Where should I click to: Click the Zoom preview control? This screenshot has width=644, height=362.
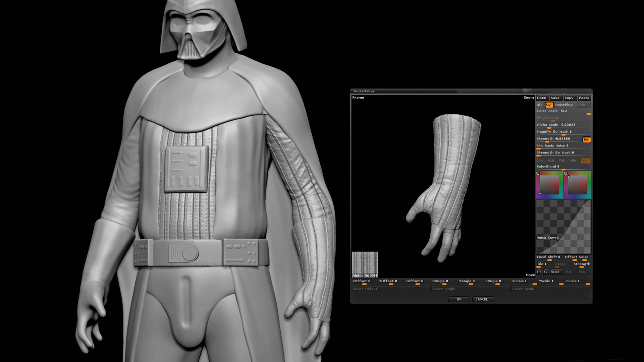click(529, 98)
